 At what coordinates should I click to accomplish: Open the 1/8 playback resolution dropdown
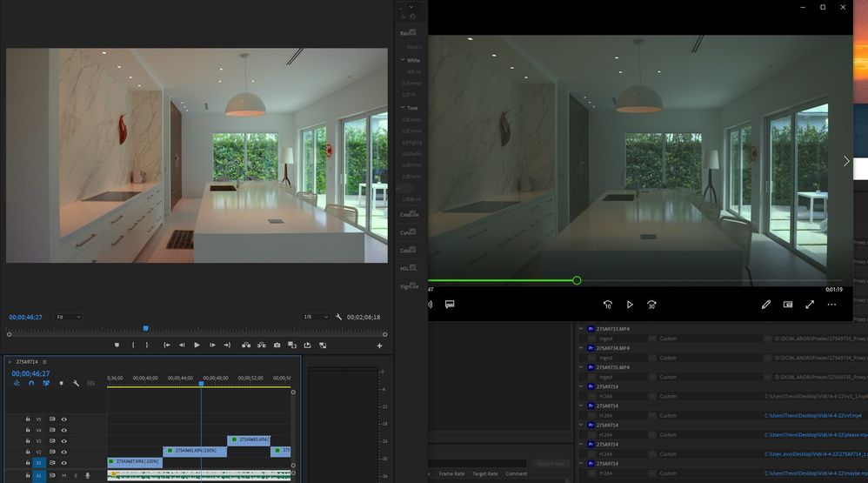pos(316,317)
